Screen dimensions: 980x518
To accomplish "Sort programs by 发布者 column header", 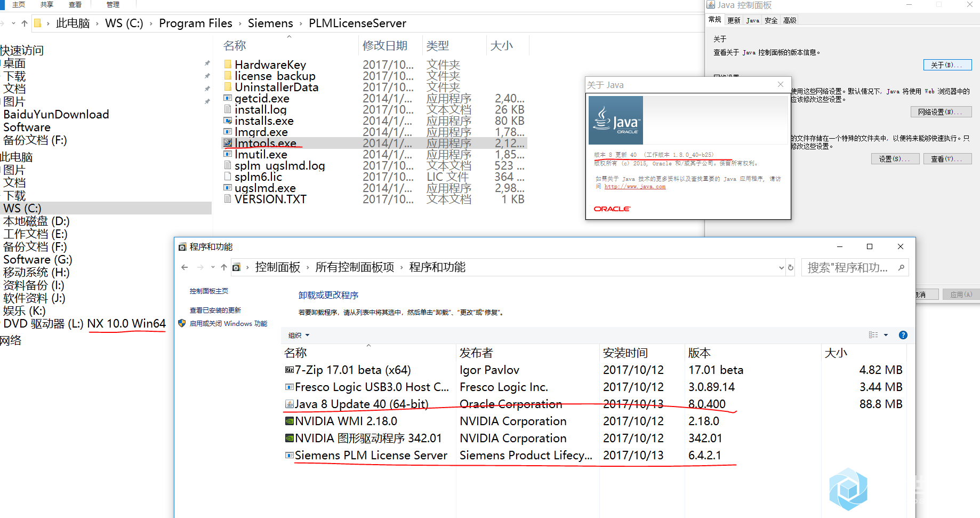I will click(x=528, y=353).
